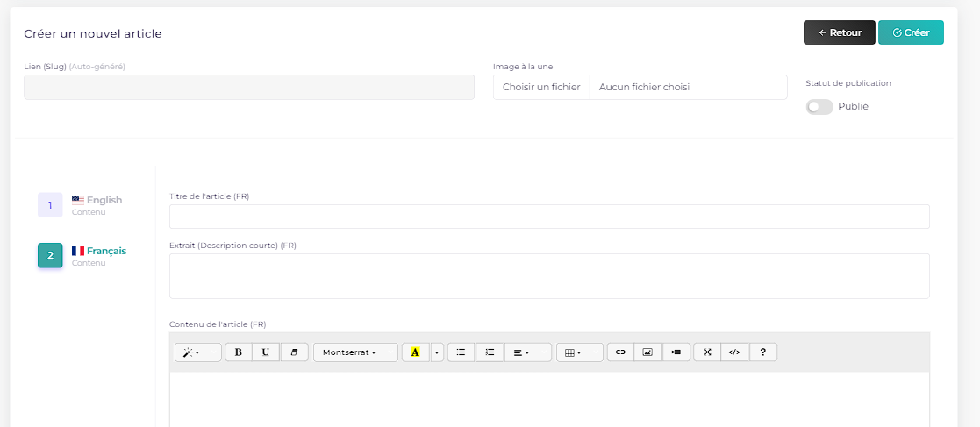The height and width of the screenshot is (427, 980).
Task: Click the 'Contenu de l'article (FR)' label
Action: click(x=218, y=324)
